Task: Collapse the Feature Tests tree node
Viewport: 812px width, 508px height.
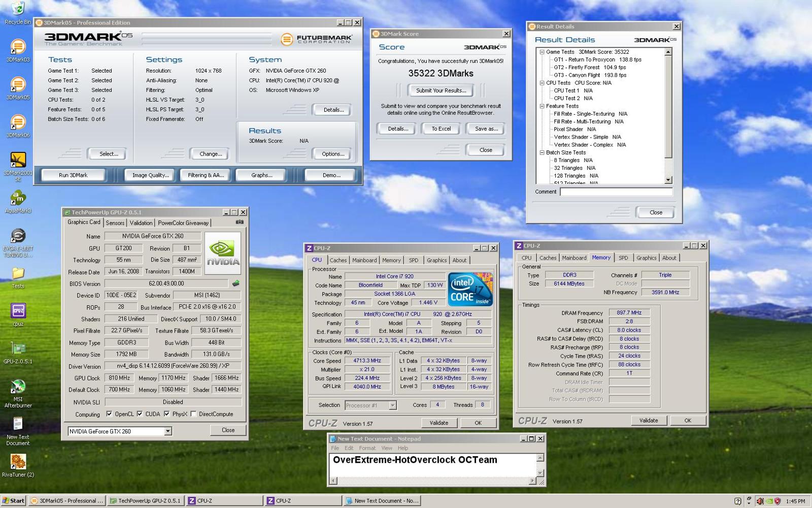Action: click(542, 106)
